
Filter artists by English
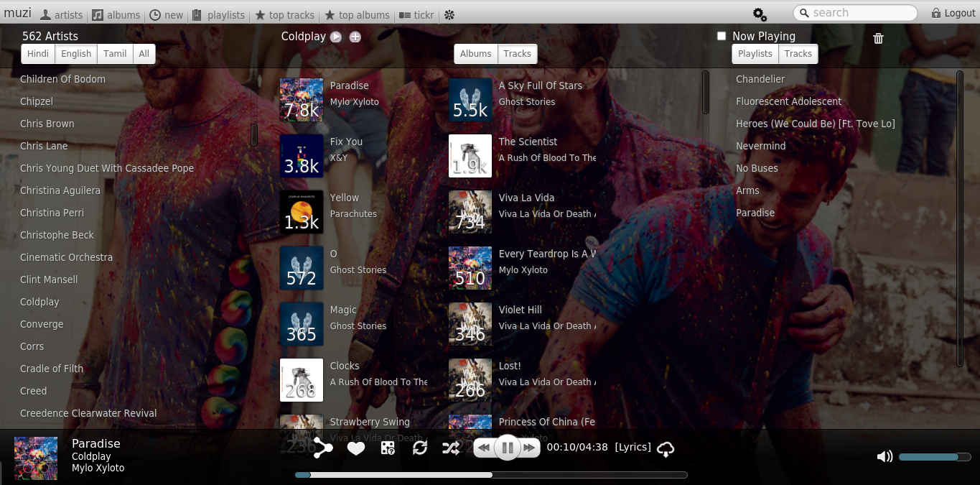pyautogui.click(x=76, y=54)
